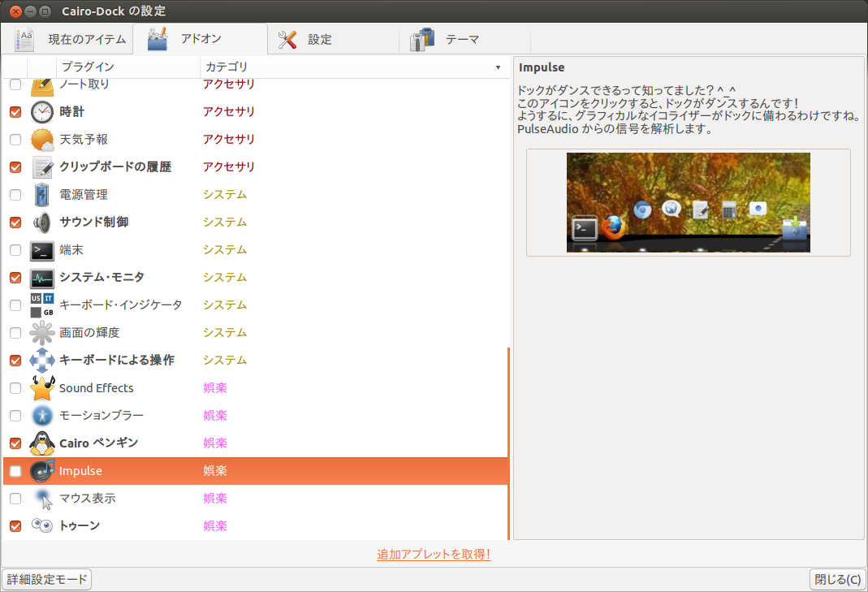Enable the terminal (端末) checkbox
Image resolution: width=868 pixels, height=592 pixels.
15,250
